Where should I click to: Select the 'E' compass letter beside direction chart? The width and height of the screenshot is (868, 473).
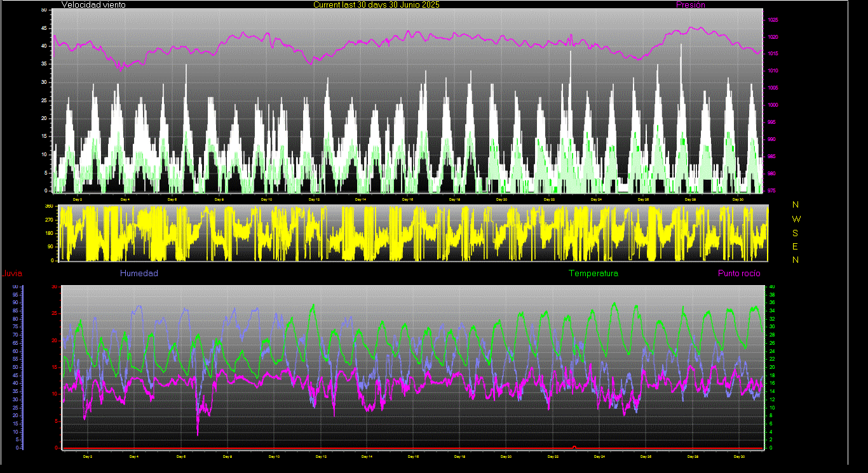(796, 246)
